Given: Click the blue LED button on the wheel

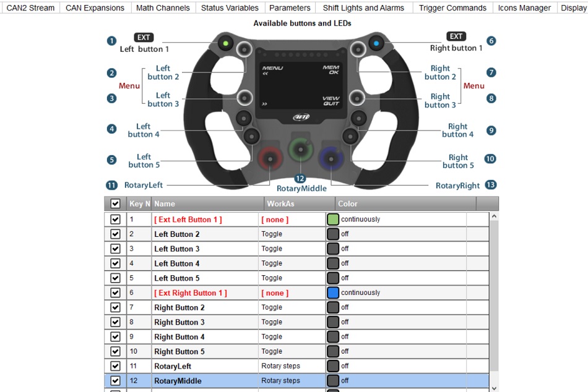Looking at the screenshot, I should pos(376,43).
